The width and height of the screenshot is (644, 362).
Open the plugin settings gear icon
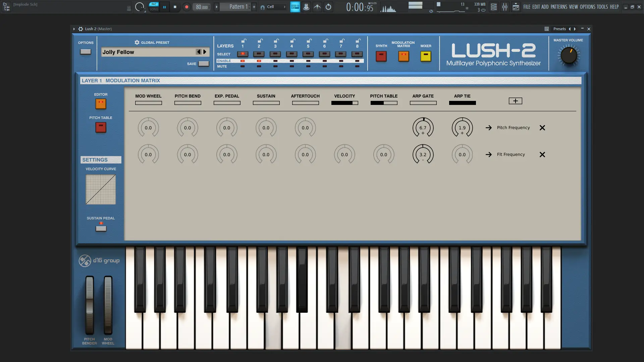(80, 29)
